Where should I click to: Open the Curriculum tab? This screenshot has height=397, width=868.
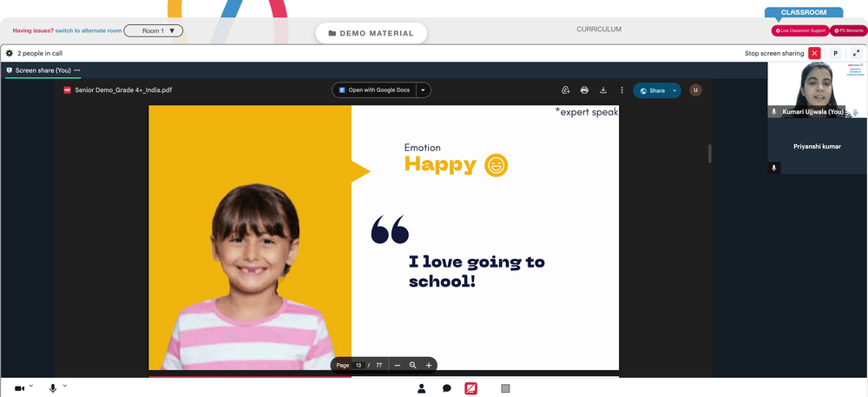pyautogui.click(x=599, y=30)
